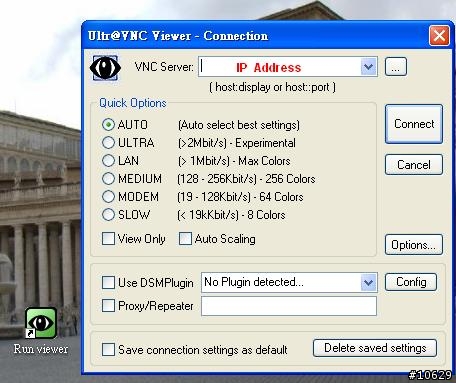
Task: Select the ULTRA quick option
Action: [x=108, y=143]
